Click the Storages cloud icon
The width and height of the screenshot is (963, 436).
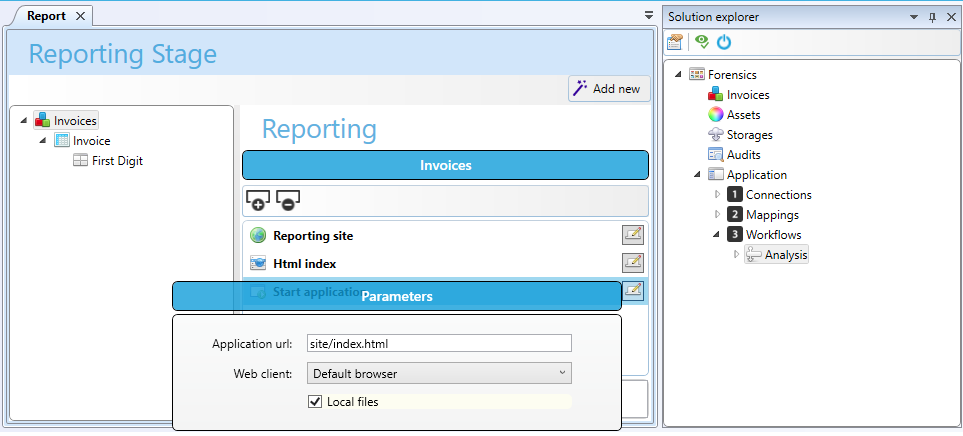click(x=715, y=134)
